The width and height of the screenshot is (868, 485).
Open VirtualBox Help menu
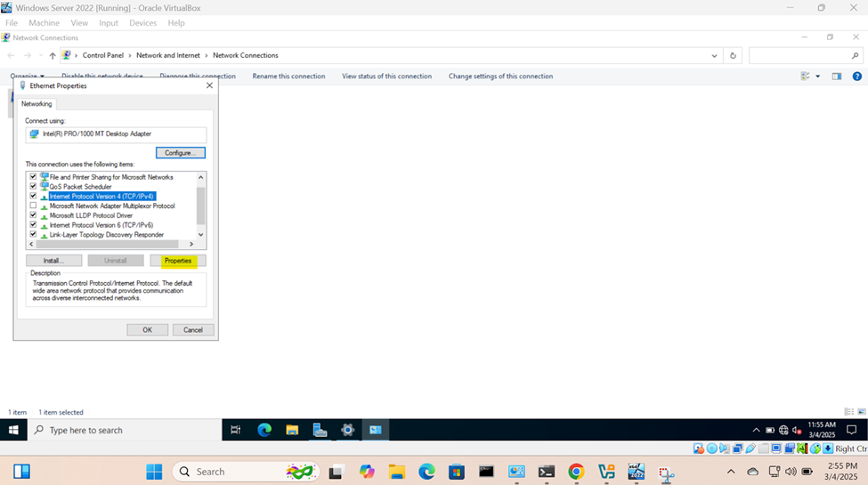176,23
